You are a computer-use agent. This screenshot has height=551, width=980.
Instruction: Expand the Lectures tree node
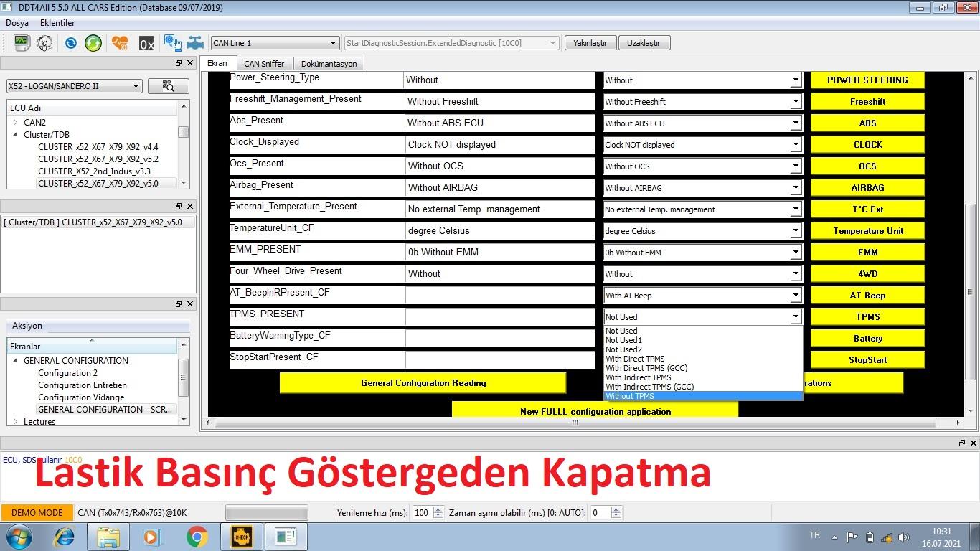point(16,422)
